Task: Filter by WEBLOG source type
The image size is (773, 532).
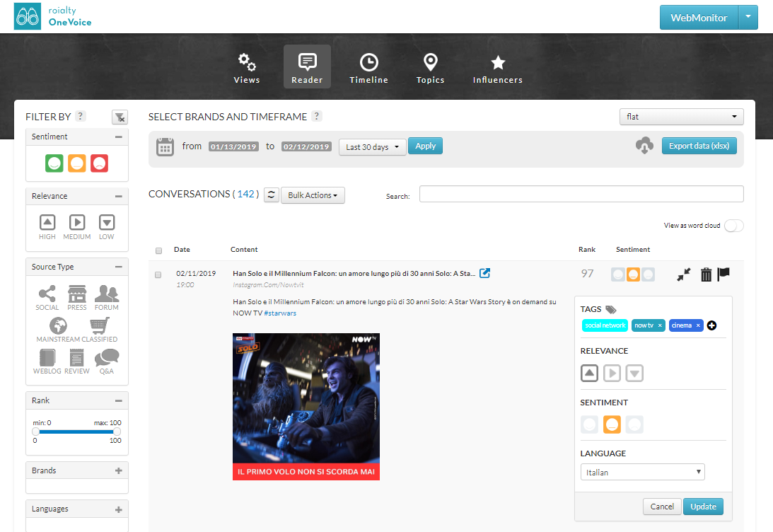Action: (x=47, y=362)
